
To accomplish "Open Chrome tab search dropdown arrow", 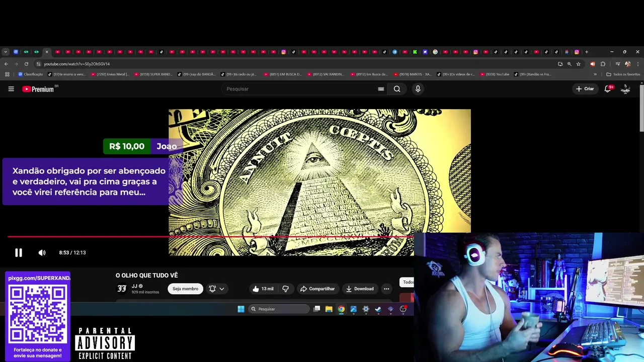I will coord(5,52).
